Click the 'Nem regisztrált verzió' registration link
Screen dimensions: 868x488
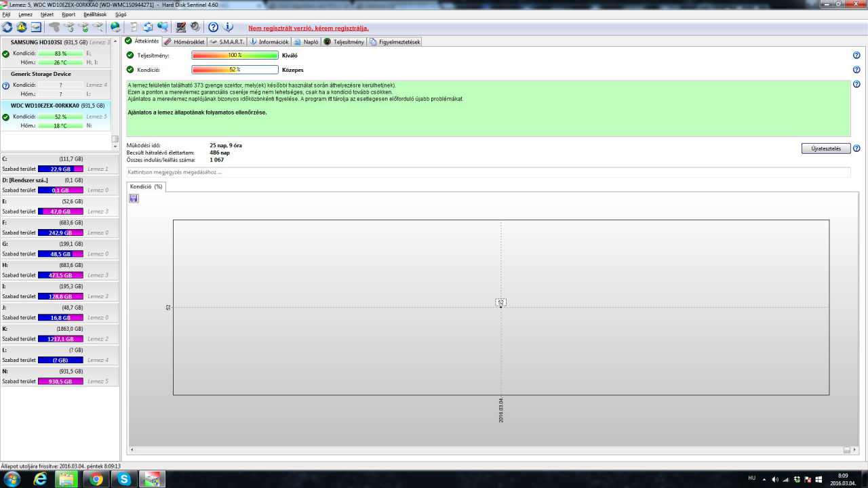tap(309, 28)
